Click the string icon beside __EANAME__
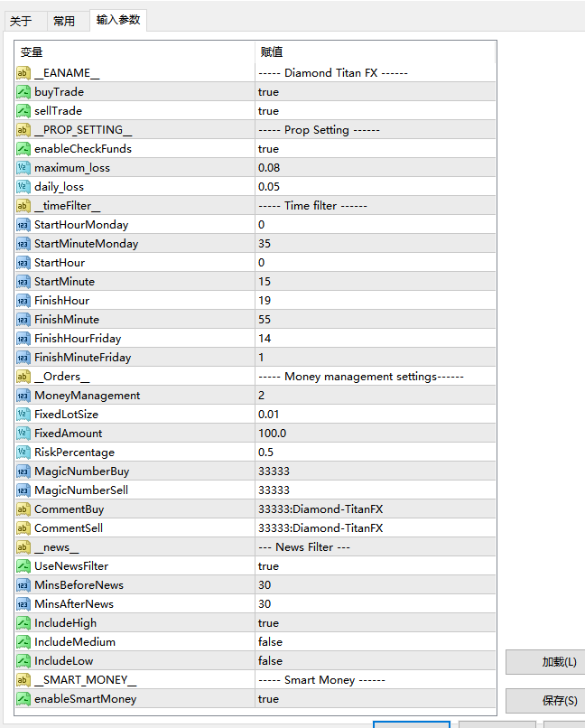585x728 pixels. tap(23, 73)
